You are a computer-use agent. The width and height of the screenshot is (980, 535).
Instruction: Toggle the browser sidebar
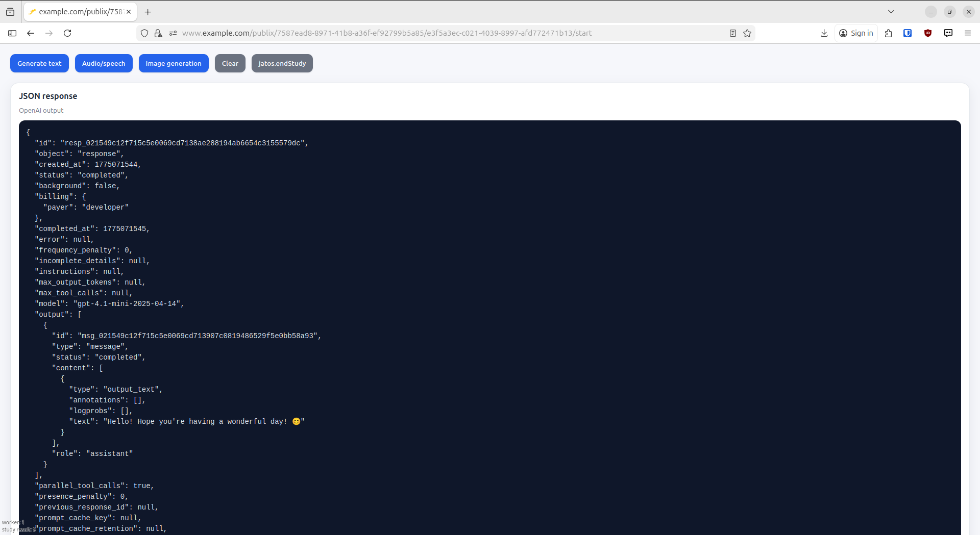pos(12,33)
